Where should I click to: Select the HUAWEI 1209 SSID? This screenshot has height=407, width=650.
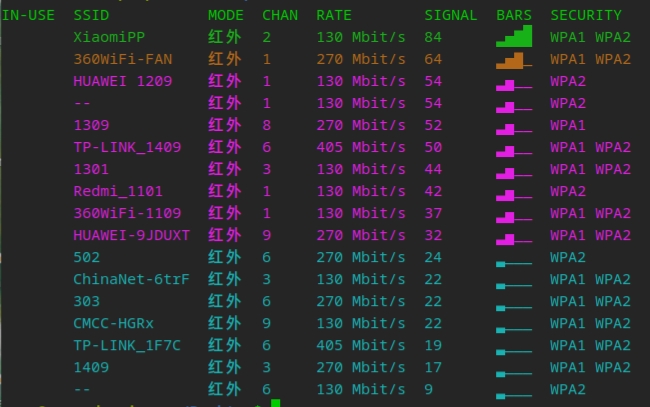click(x=123, y=81)
